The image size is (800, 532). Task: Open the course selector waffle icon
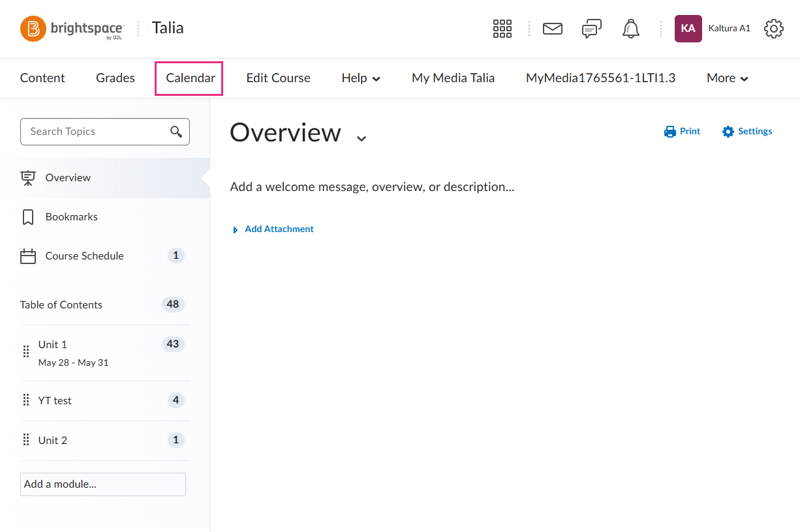tap(502, 29)
